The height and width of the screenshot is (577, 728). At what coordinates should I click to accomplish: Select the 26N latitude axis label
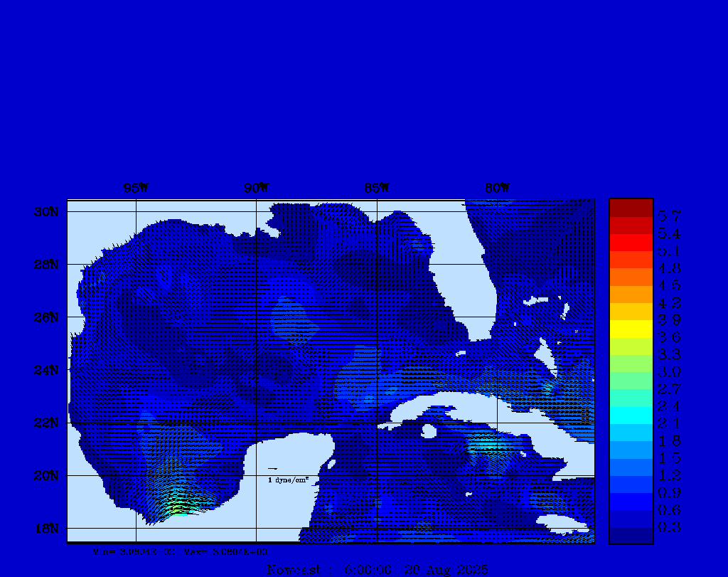coord(45,317)
